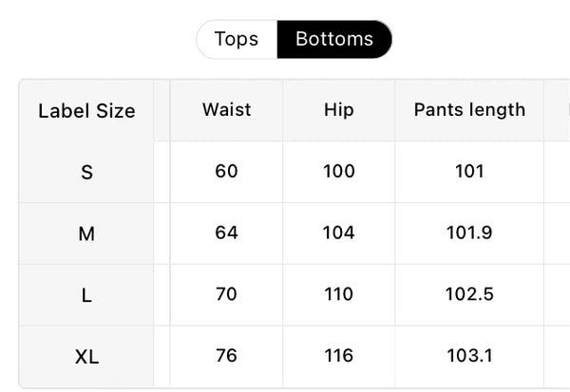The height and width of the screenshot is (392, 570).
Task: Click the hip value 116
Action: (339, 355)
